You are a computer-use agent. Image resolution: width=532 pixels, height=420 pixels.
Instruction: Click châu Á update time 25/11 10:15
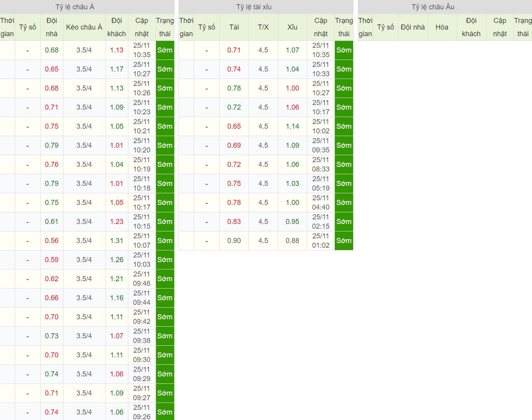tap(142, 222)
